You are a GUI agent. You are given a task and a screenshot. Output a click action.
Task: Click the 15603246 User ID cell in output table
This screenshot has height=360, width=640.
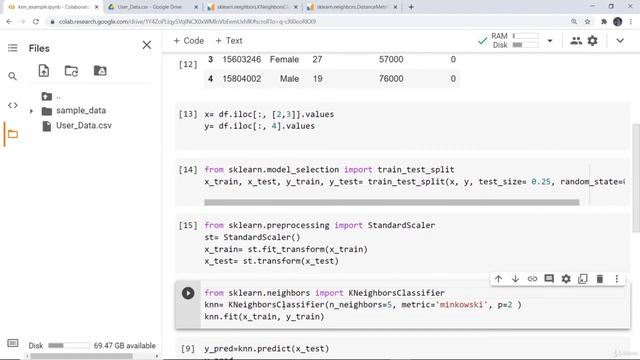[242, 60]
